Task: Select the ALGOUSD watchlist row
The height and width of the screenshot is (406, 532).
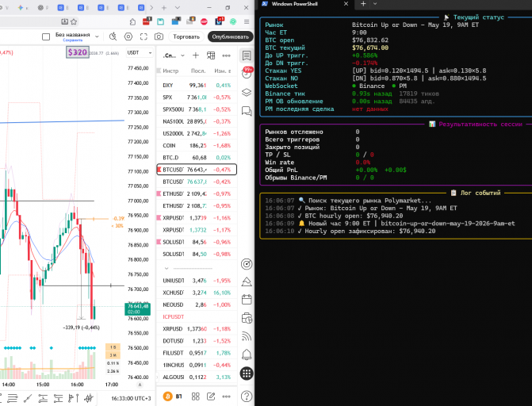Action: pos(197,377)
